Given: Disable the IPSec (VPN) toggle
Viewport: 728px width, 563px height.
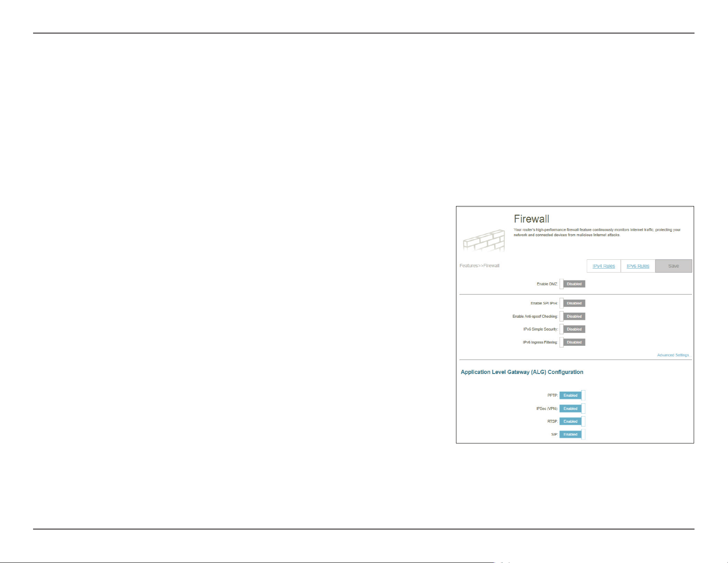Looking at the screenshot, I should click(x=573, y=409).
